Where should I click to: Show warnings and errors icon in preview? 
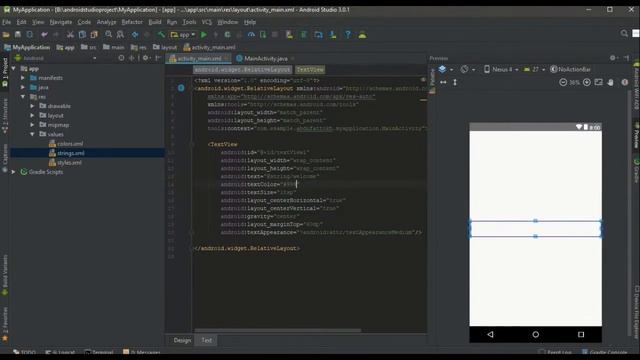(x=624, y=82)
